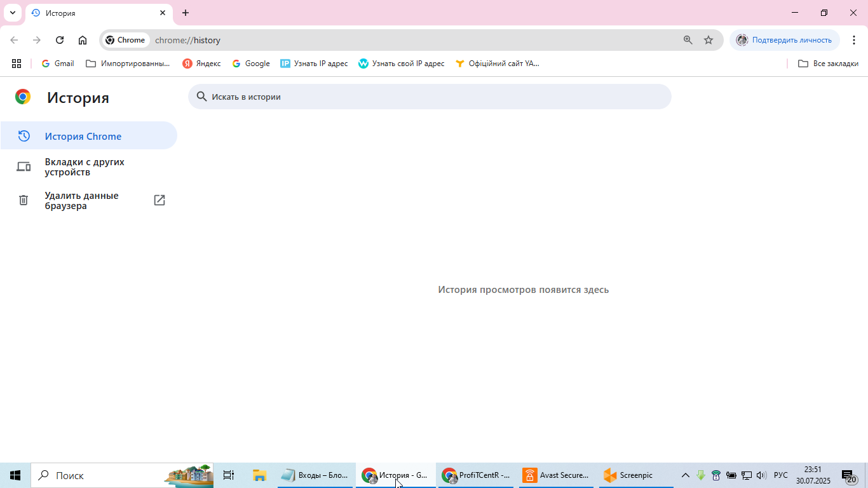Open a new tab with plus button
Screen dimensions: 868x488
186,13
